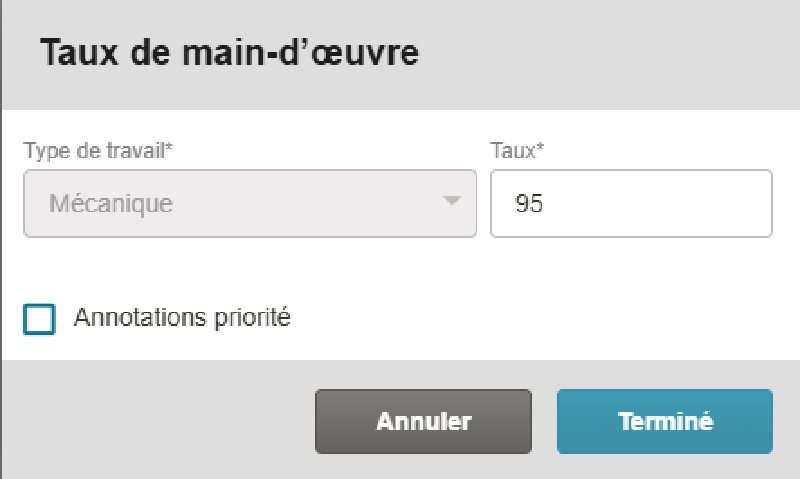Click the Taux* field label
The height and width of the screenshot is (479, 800).
click(516, 151)
